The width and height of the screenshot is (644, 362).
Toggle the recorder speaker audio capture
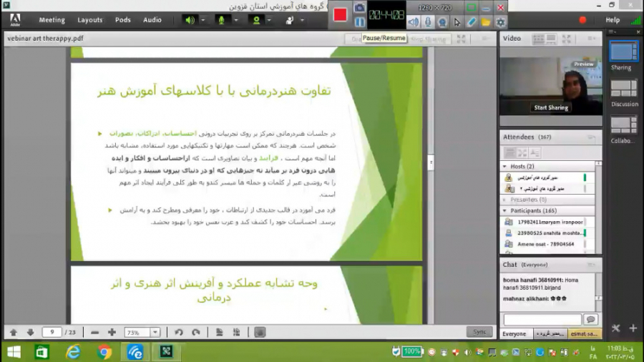pos(414,22)
